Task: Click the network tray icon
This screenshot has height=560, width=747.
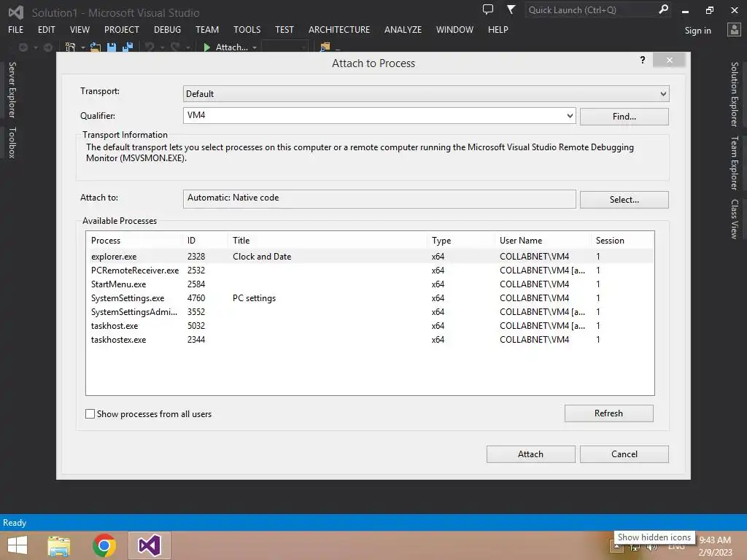Action: pos(635,547)
